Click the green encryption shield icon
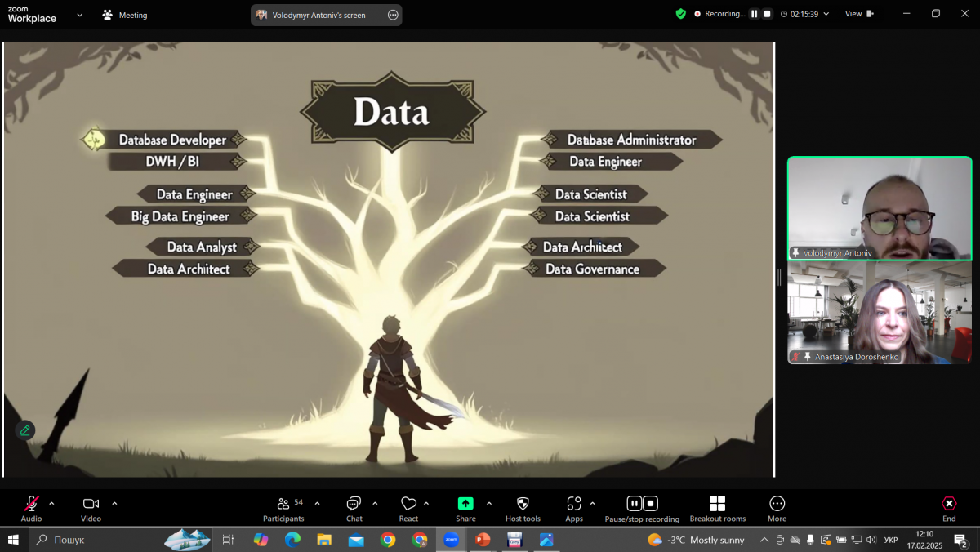This screenshot has width=980, height=552. pyautogui.click(x=680, y=14)
